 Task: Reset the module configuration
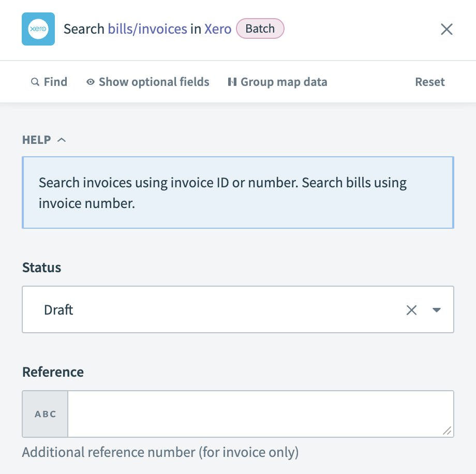coord(429,82)
